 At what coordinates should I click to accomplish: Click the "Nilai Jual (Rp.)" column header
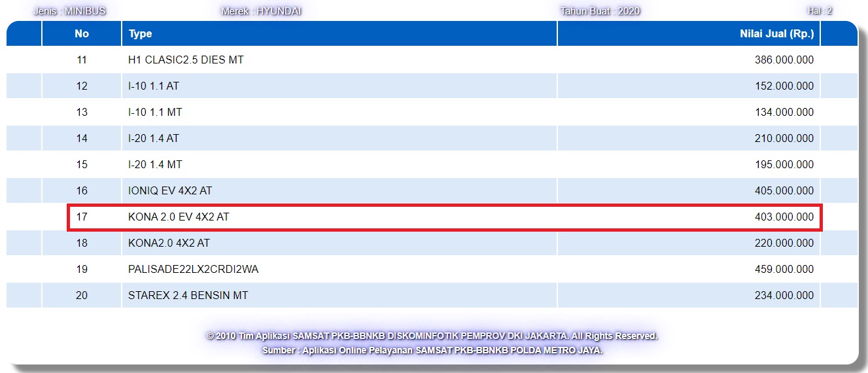tap(689, 34)
